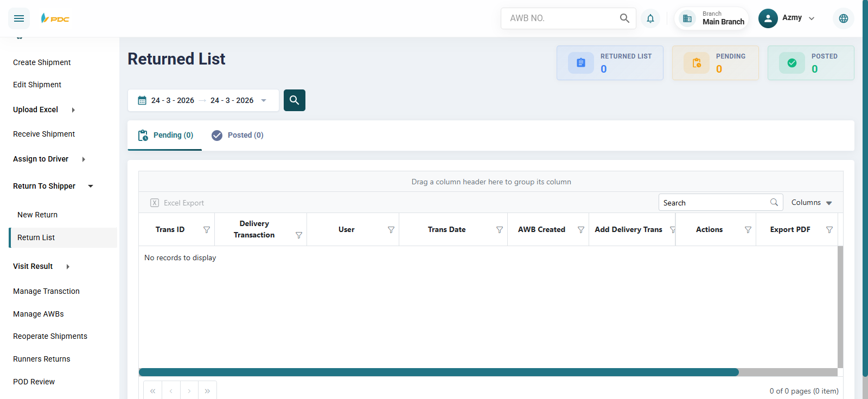Click the Excel Export button
Image resolution: width=868 pixels, height=399 pixels.
(177, 203)
